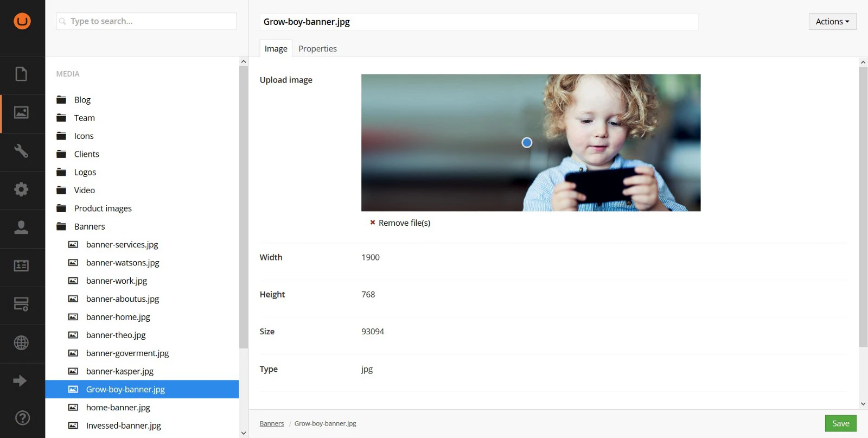Click the media search field
868x438 pixels.
(x=146, y=21)
